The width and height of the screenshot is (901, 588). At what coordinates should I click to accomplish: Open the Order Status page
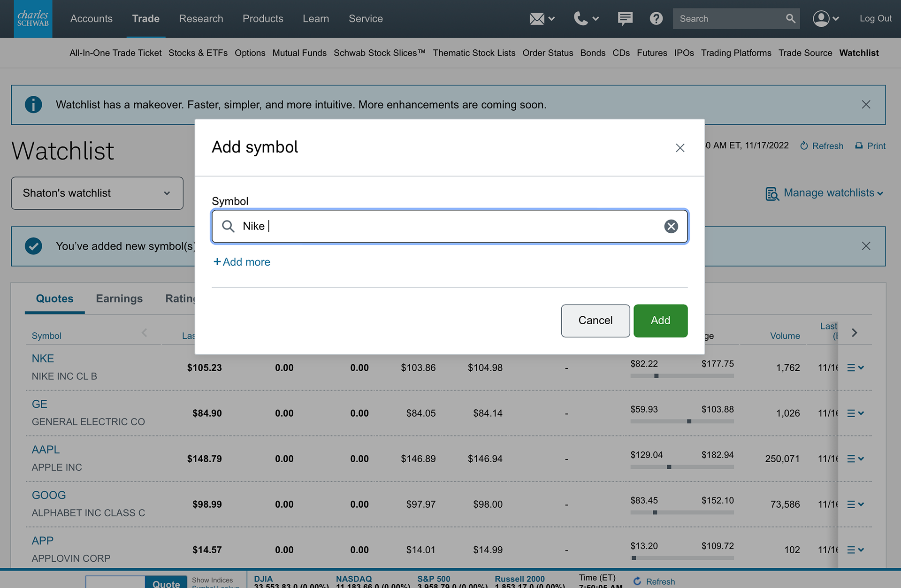click(548, 53)
